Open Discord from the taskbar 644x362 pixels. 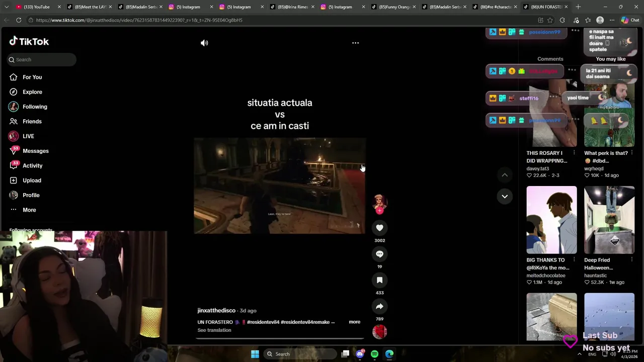360,354
